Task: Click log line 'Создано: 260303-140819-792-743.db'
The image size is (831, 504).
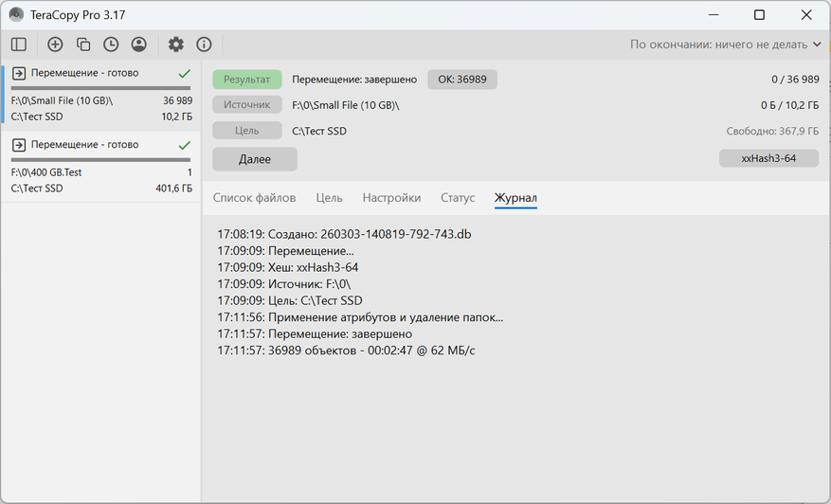Action: pos(345,234)
